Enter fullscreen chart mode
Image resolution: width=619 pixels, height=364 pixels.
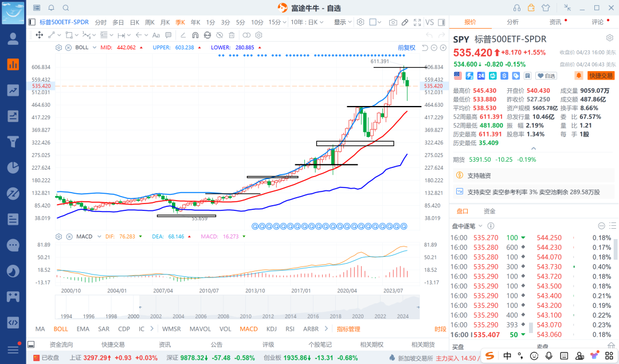point(417,22)
